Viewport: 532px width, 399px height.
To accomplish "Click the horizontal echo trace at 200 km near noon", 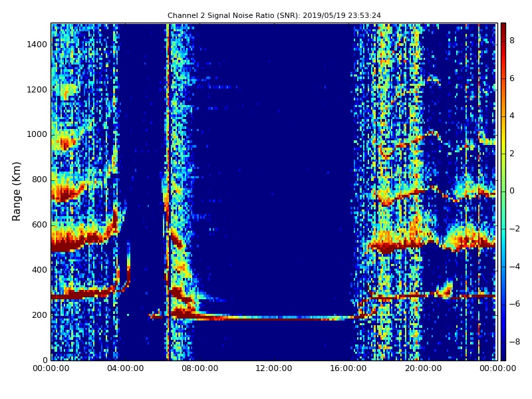I will click(x=274, y=318).
